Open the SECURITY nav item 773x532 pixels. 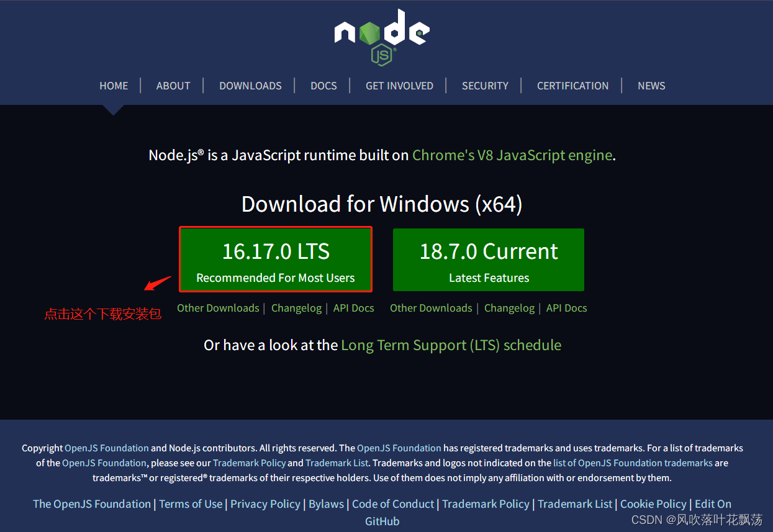pos(485,86)
